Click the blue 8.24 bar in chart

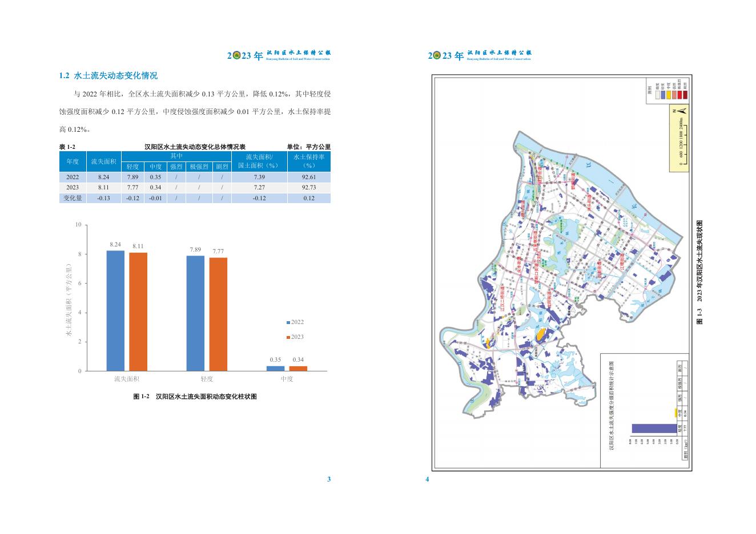click(x=115, y=310)
